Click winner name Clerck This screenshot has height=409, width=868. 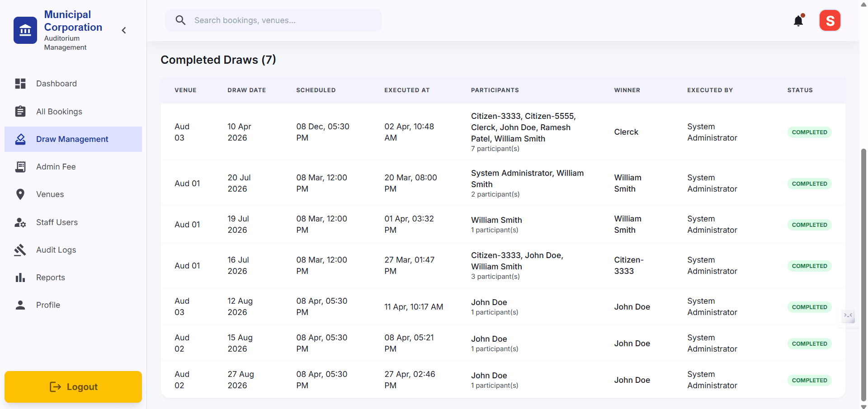pos(626,132)
